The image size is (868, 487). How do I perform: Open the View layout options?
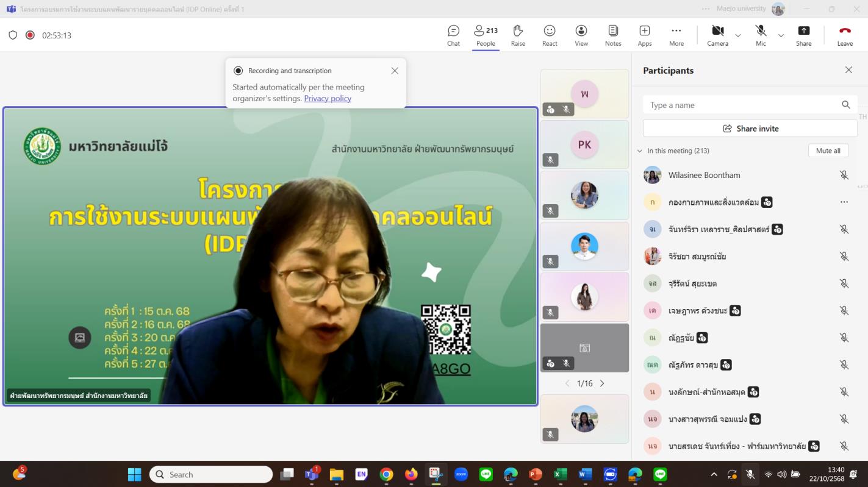pos(581,35)
